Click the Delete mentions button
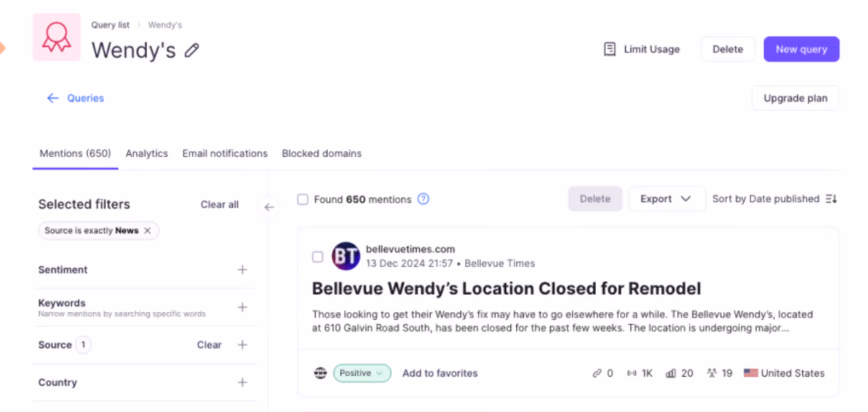Image resolution: width=868 pixels, height=412 pixels. point(595,199)
